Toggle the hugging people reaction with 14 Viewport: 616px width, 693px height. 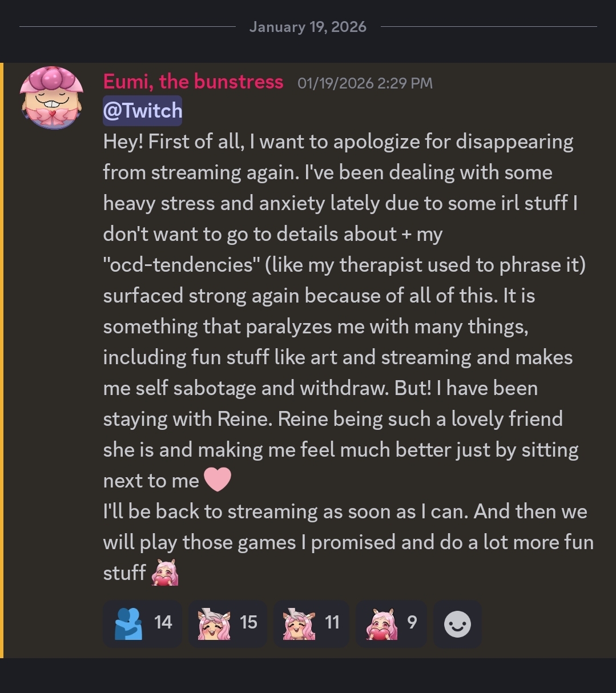coord(142,623)
